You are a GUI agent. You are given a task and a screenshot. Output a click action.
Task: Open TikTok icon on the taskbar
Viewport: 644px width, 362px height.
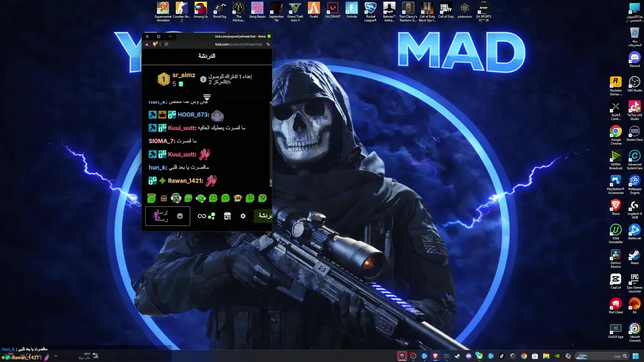point(502,356)
